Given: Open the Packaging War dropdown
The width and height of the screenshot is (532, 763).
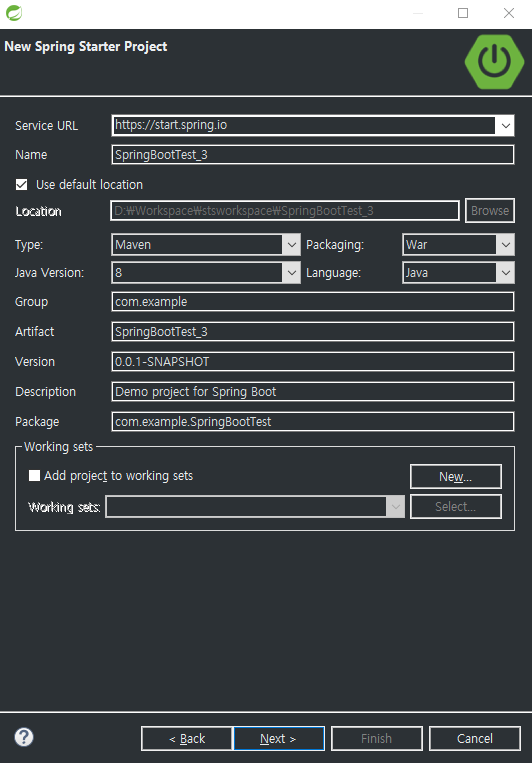Looking at the screenshot, I should click(x=458, y=245).
